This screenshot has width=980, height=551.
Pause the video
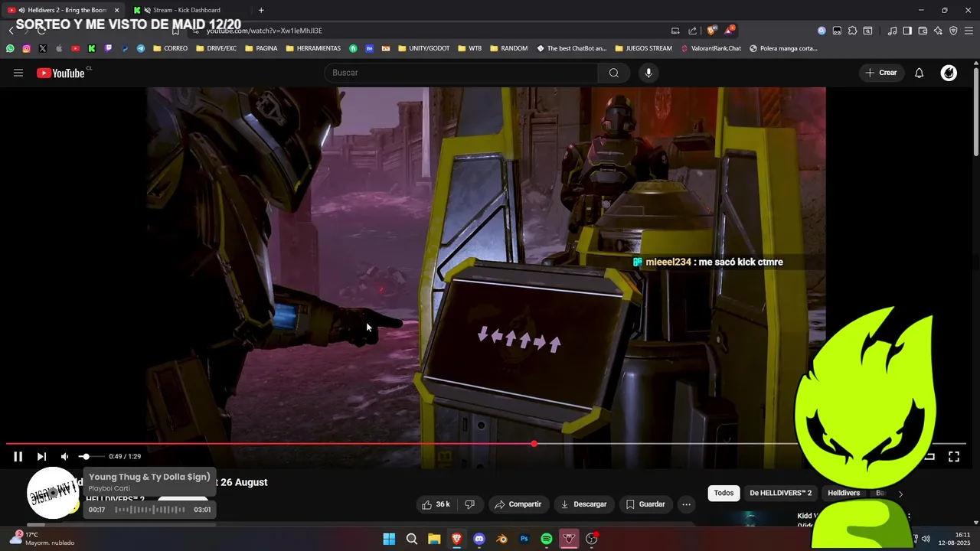tap(18, 456)
